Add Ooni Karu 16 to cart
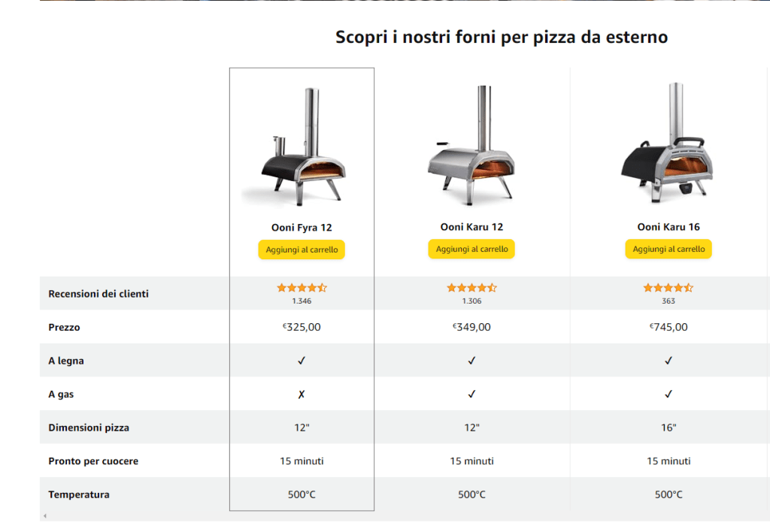 pos(668,249)
